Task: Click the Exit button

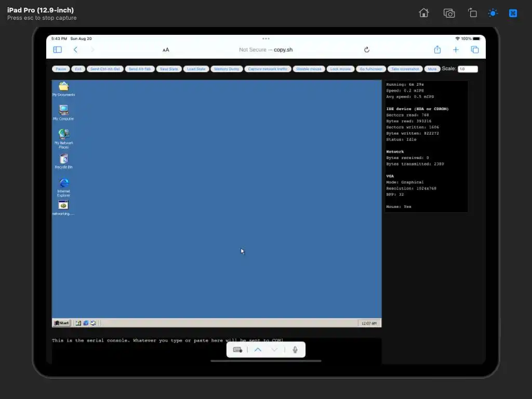Action: point(78,69)
